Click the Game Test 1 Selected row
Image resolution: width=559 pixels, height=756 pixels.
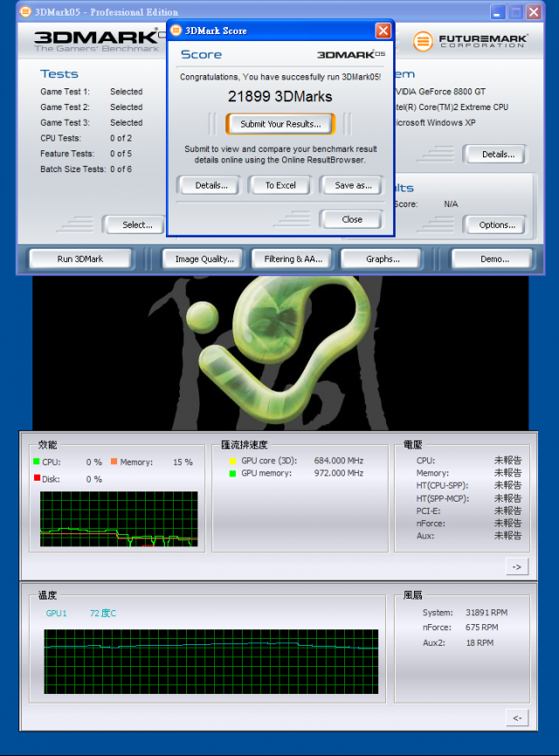pyautogui.click(x=92, y=92)
